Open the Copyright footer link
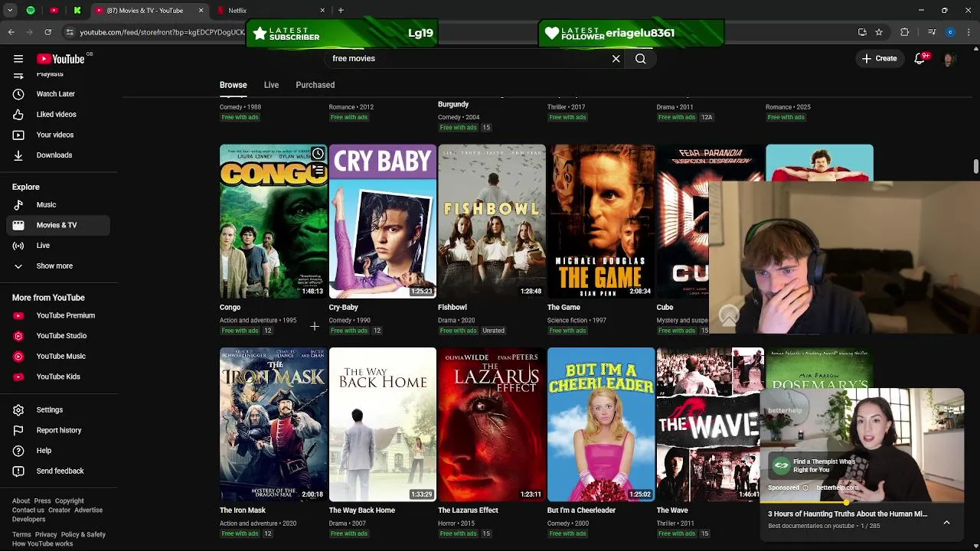The height and width of the screenshot is (551, 980). point(69,501)
